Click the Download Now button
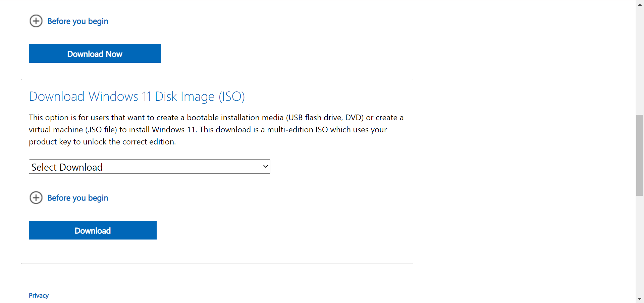The image size is (644, 303). [95, 53]
